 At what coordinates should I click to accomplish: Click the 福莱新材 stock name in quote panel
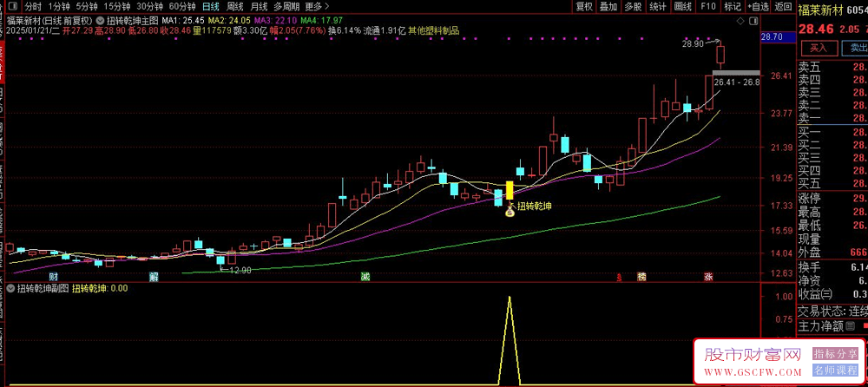coord(822,8)
